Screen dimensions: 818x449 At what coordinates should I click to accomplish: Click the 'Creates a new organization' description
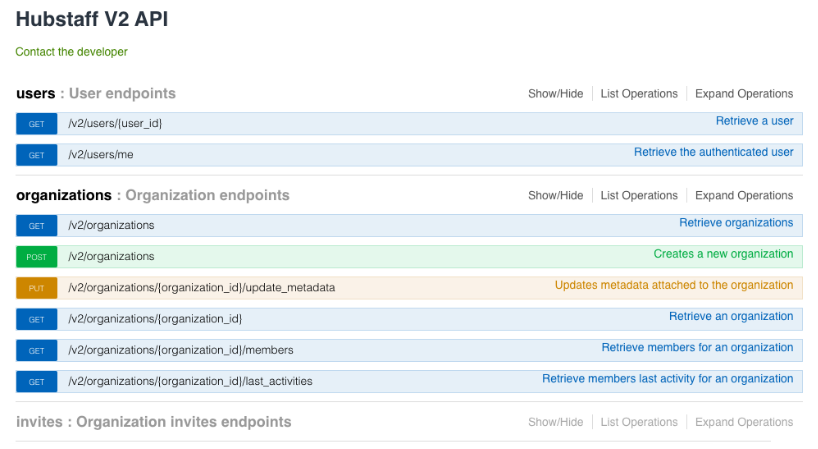[x=723, y=255]
